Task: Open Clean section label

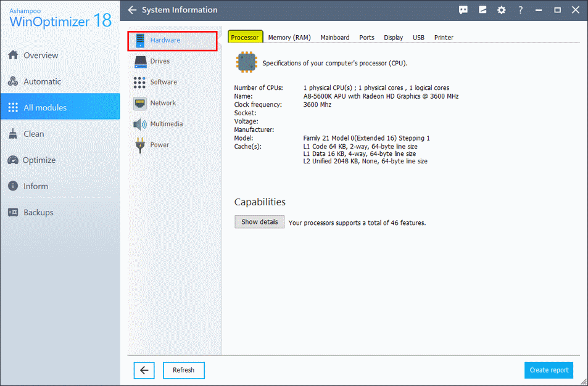Action: (34, 134)
